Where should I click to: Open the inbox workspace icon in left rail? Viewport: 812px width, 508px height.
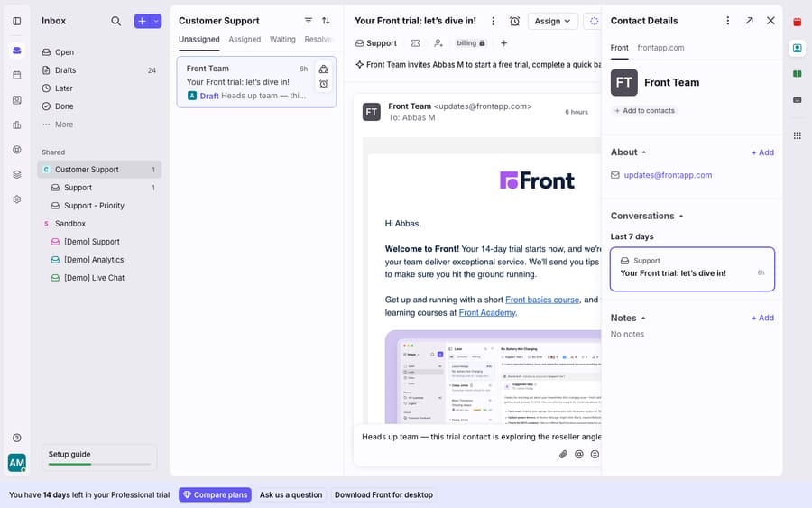(16, 51)
